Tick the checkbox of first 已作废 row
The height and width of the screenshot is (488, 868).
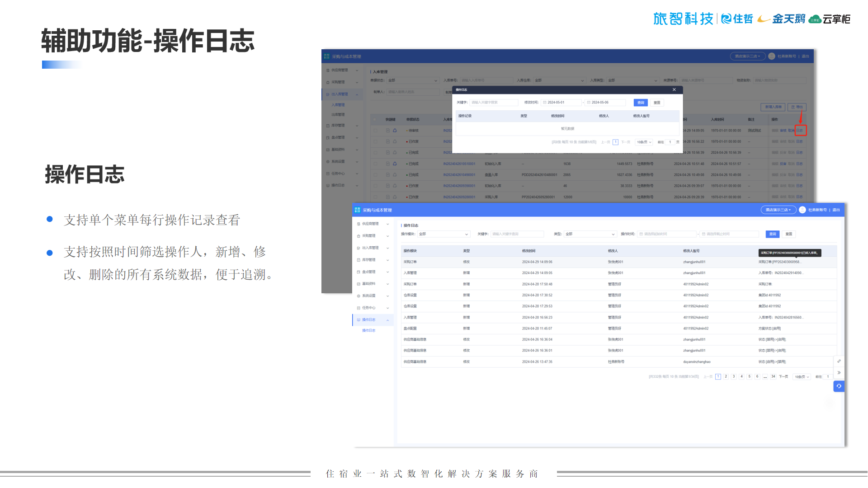pyautogui.click(x=375, y=141)
